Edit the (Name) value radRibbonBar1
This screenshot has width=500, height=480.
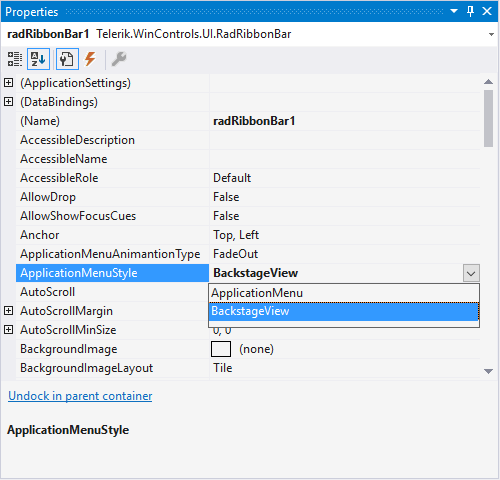pos(345,121)
